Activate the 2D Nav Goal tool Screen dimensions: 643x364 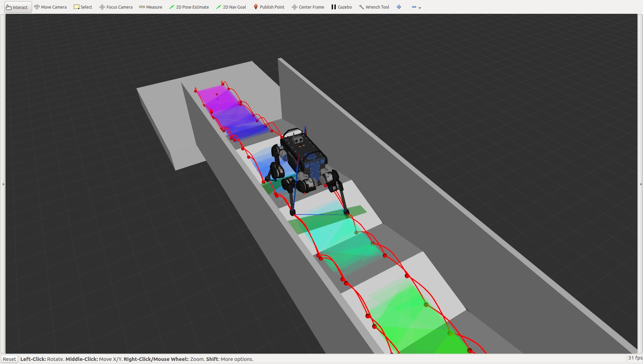[231, 7]
